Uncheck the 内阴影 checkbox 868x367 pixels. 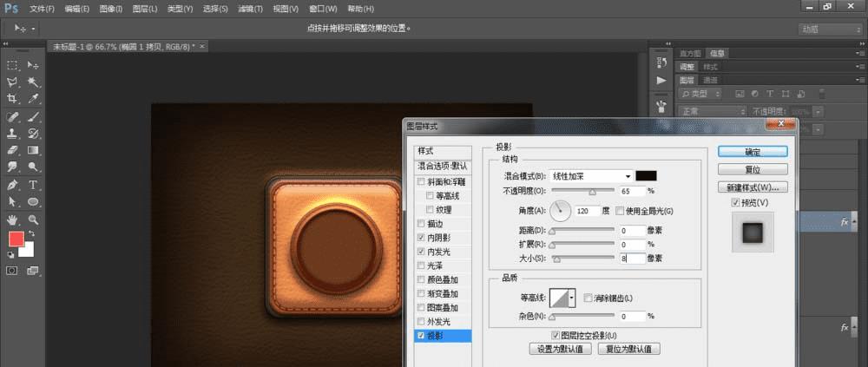tap(421, 238)
